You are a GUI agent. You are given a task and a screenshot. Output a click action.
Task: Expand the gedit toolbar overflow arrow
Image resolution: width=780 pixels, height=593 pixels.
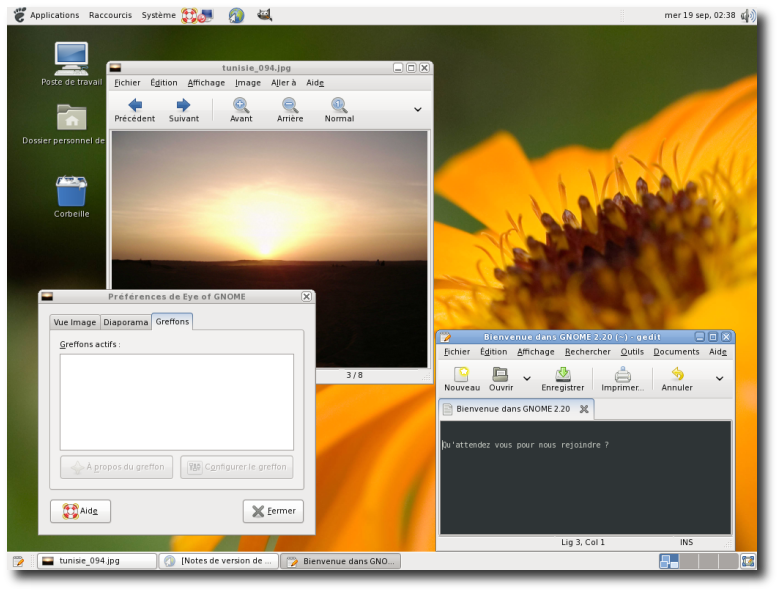pos(719,379)
